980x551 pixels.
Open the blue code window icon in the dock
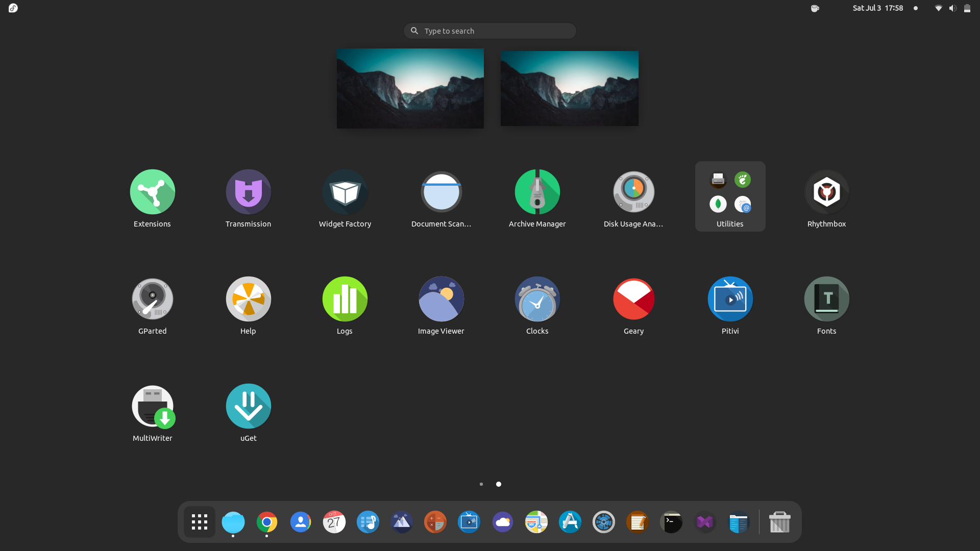click(x=739, y=522)
